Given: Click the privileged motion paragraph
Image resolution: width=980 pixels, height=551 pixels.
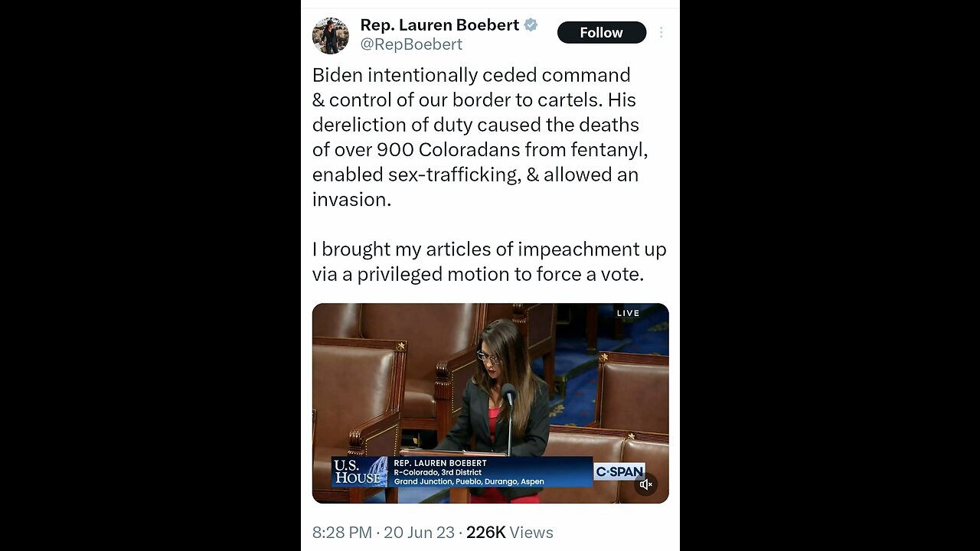Looking at the screenshot, I should coord(489,262).
